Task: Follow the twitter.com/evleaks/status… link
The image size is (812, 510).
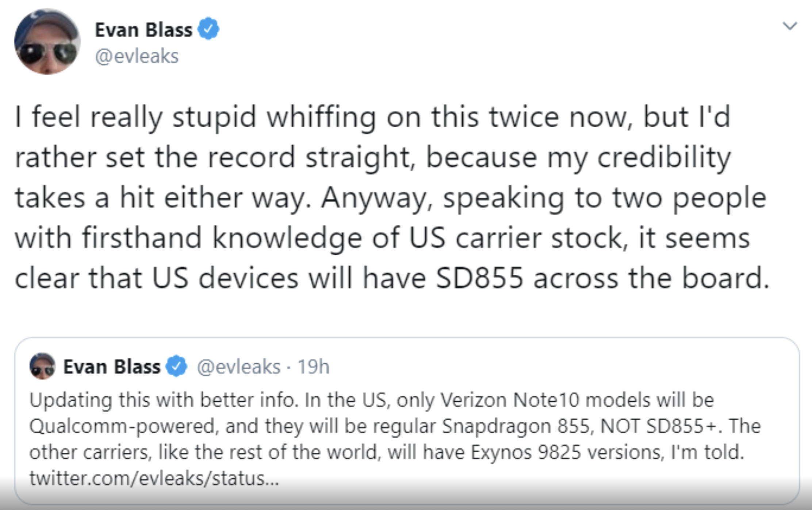Action: click(x=154, y=478)
